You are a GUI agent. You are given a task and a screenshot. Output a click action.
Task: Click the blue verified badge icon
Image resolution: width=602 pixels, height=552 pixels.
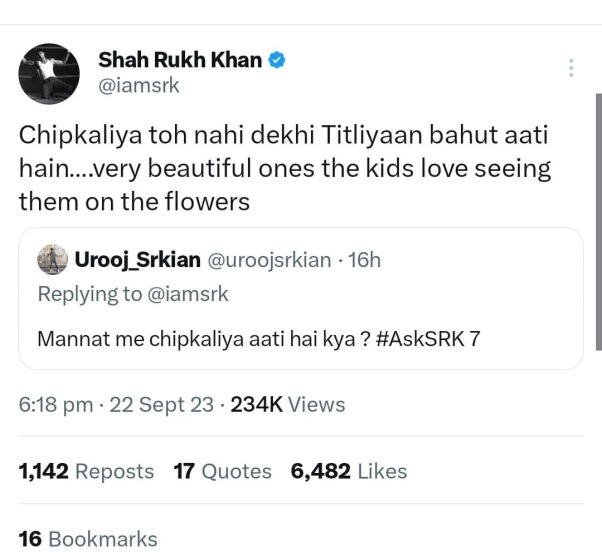tap(277, 60)
